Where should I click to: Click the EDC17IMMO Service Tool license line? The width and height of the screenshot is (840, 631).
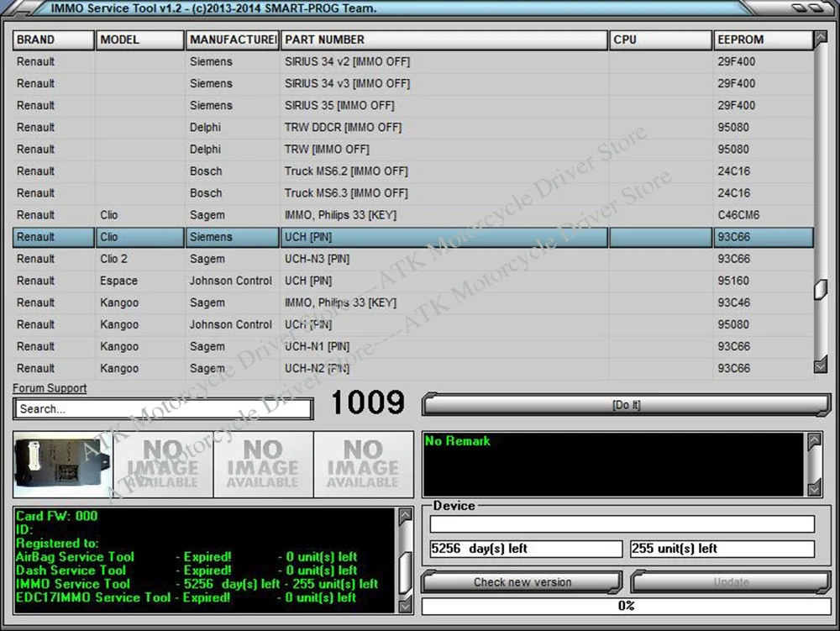point(186,597)
